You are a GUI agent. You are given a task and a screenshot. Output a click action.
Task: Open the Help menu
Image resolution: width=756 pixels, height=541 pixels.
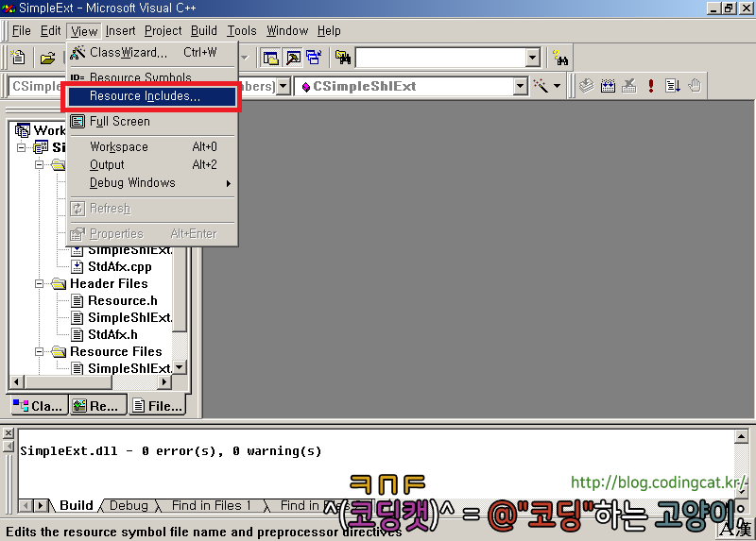tap(329, 31)
